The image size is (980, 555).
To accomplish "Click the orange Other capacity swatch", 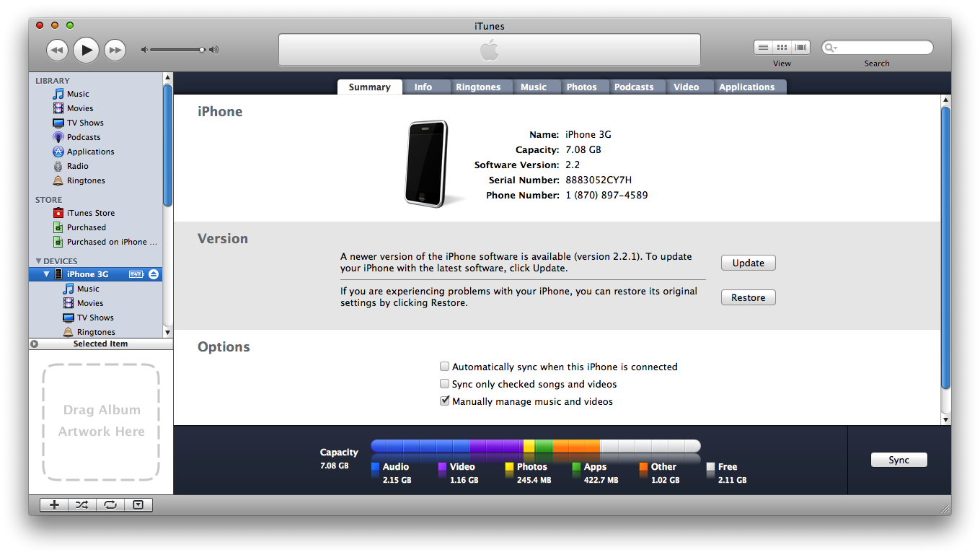I will (x=643, y=467).
